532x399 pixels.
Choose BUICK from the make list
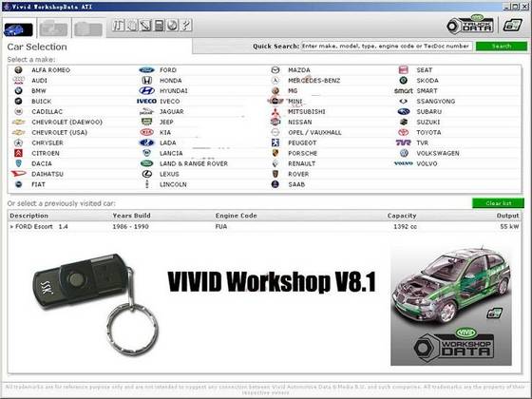click(x=42, y=101)
